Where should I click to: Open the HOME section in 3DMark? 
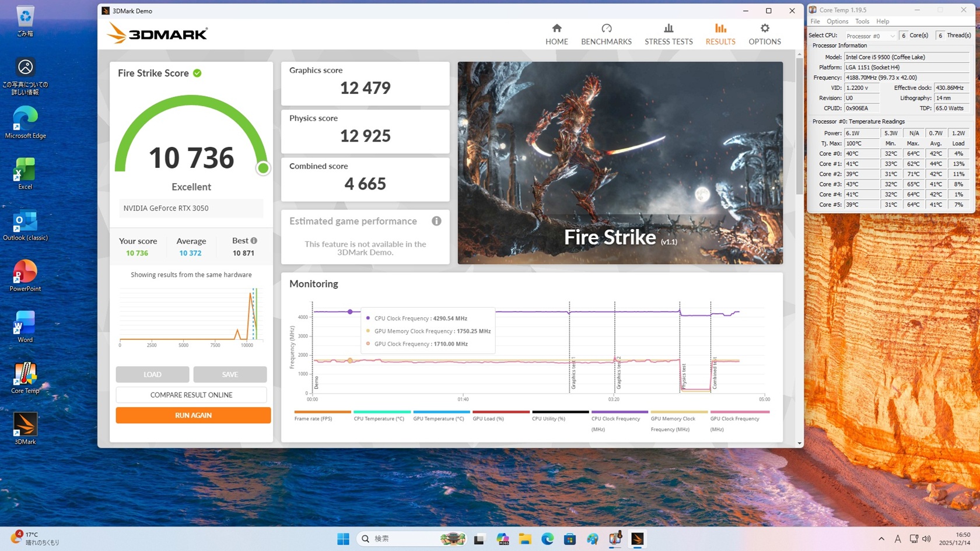(x=556, y=34)
